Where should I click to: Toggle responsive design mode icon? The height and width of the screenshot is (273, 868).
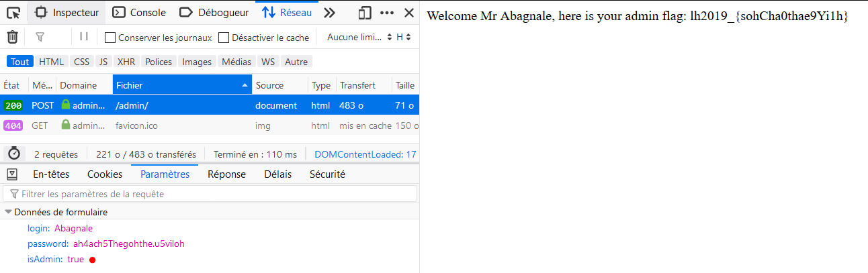coord(365,12)
